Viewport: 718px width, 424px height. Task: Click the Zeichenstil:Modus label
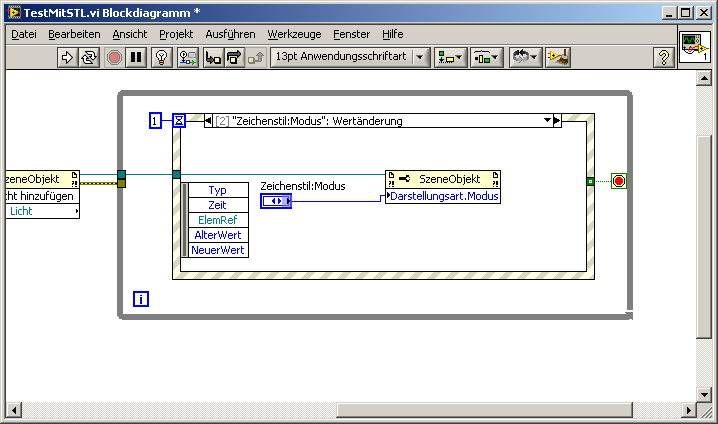click(x=303, y=186)
